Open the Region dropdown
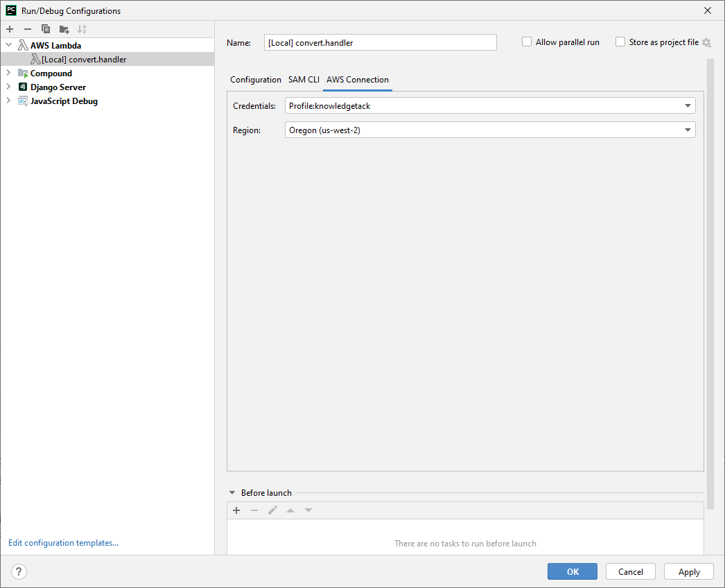Image resolution: width=725 pixels, height=588 pixels. point(687,130)
